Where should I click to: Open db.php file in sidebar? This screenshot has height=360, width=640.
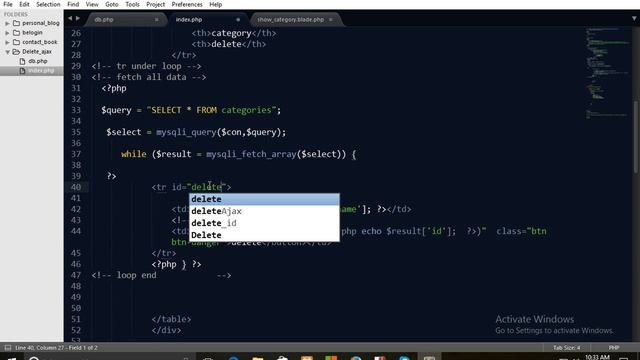[38, 61]
